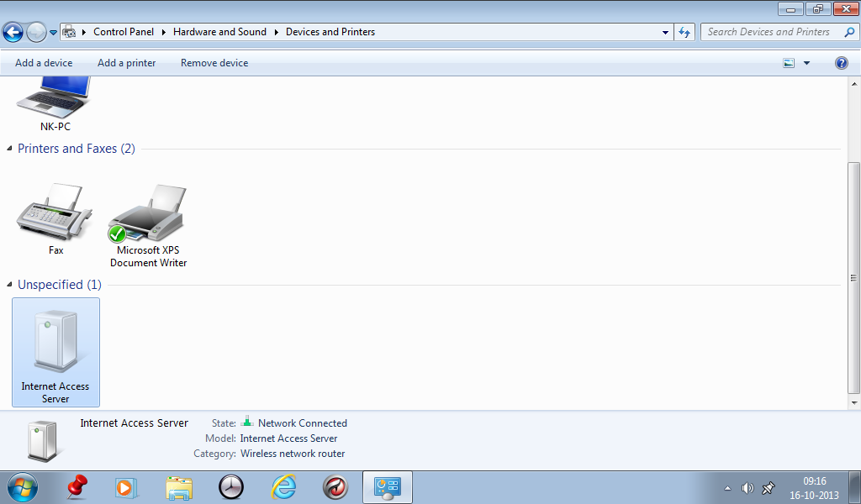Open the red pushpin taskbar app
The image size is (861, 504).
click(x=77, y=487)
